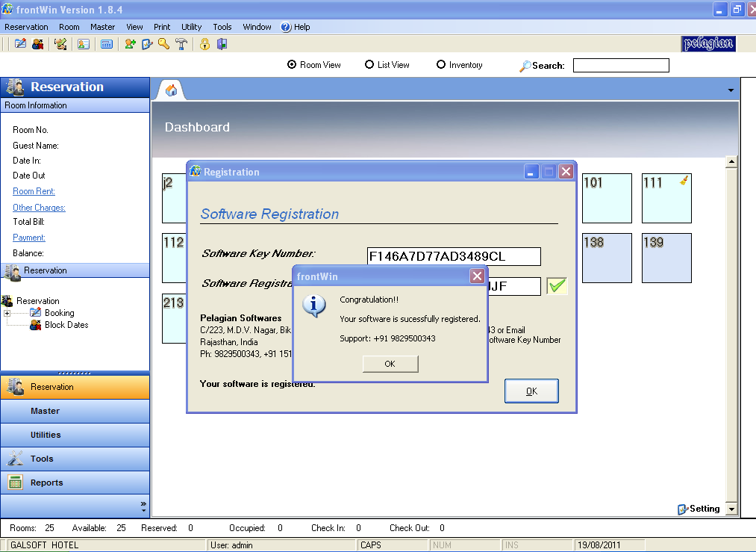Click the search magnifier icon
Viewport: 756px width, 552px height.
[x=525, y=66]
